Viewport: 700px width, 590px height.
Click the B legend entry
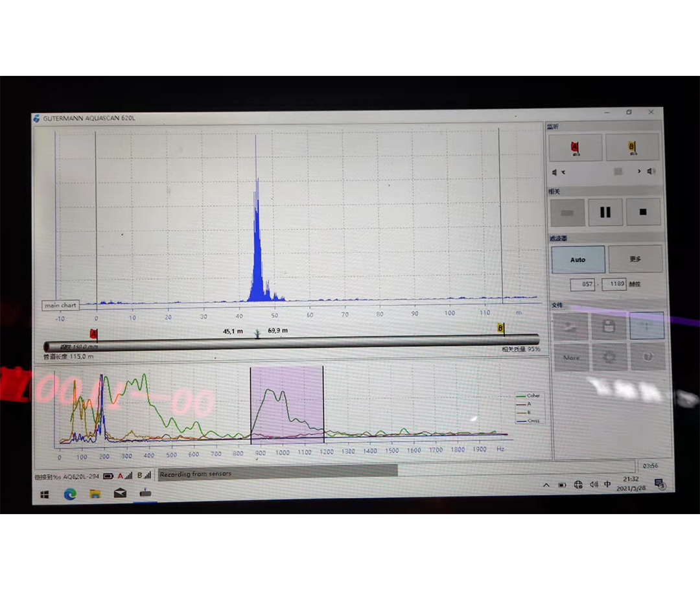pos(523,412)
